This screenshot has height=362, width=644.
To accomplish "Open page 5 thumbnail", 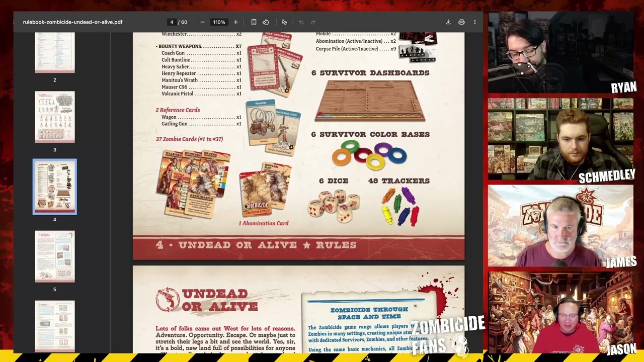I will tap(55, 256).
